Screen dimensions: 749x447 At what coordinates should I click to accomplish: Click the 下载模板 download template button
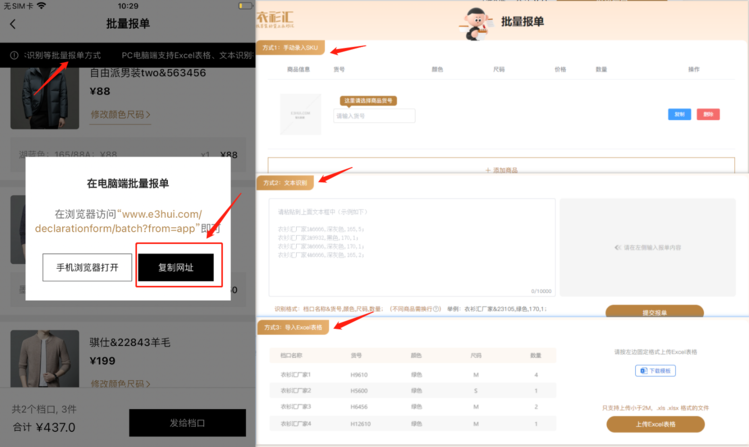point(655,371)
